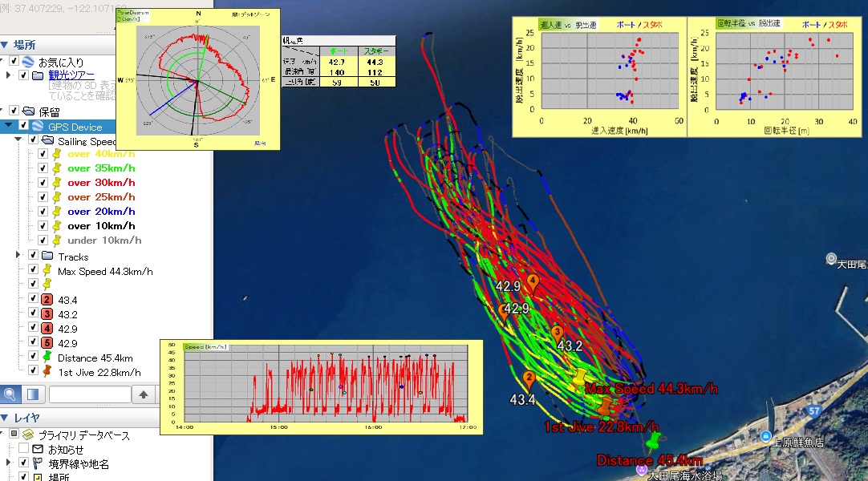Screen dimensions: 868x481
Task: Click the 上原鮮魚店 map marker icon
Action: 765,436
